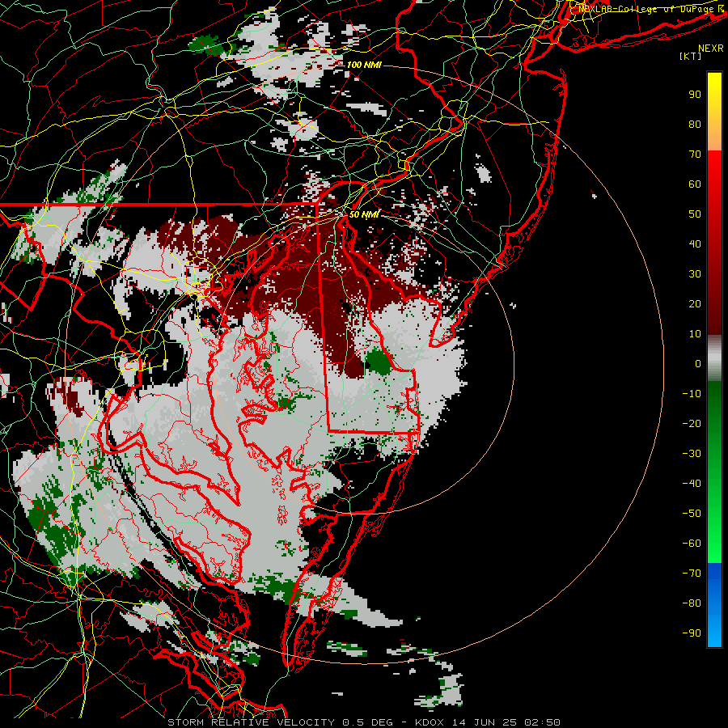Click the -30 value on velocity scale
728x728 pixels.
692,454
